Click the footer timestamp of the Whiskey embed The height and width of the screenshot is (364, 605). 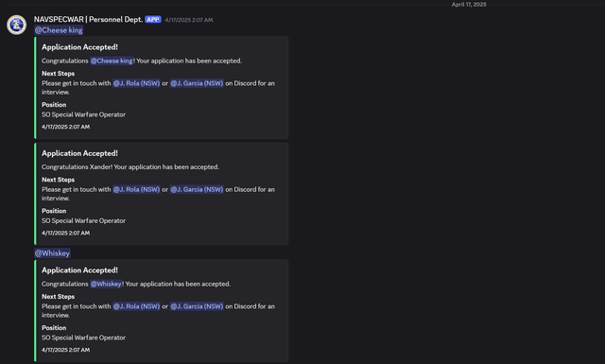[65, 350]
